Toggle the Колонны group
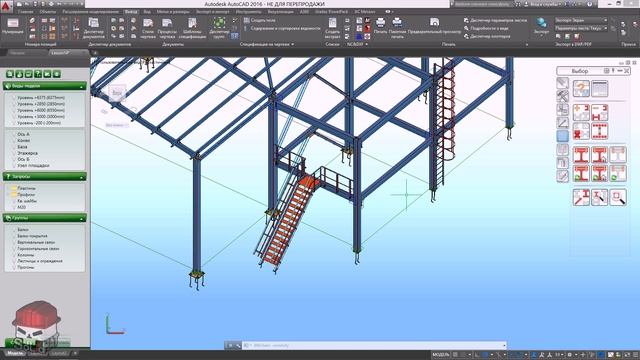The width and height of the screenshot is (640, 360). click(26, 255)
